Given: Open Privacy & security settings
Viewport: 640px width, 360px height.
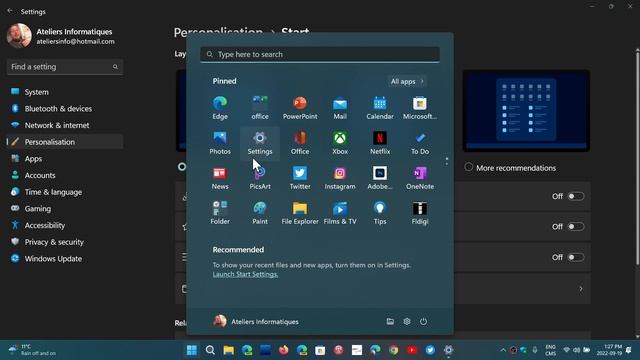Looking at the screenshot, I should coord(64,242).
